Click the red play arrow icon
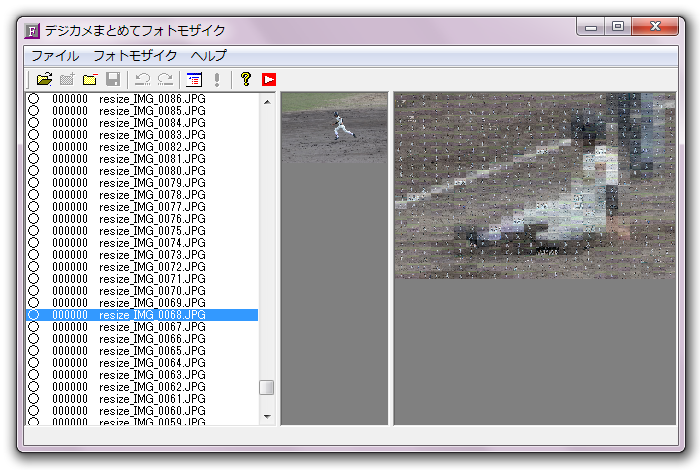This screenshot has height=470, width=700. (269, 79)
